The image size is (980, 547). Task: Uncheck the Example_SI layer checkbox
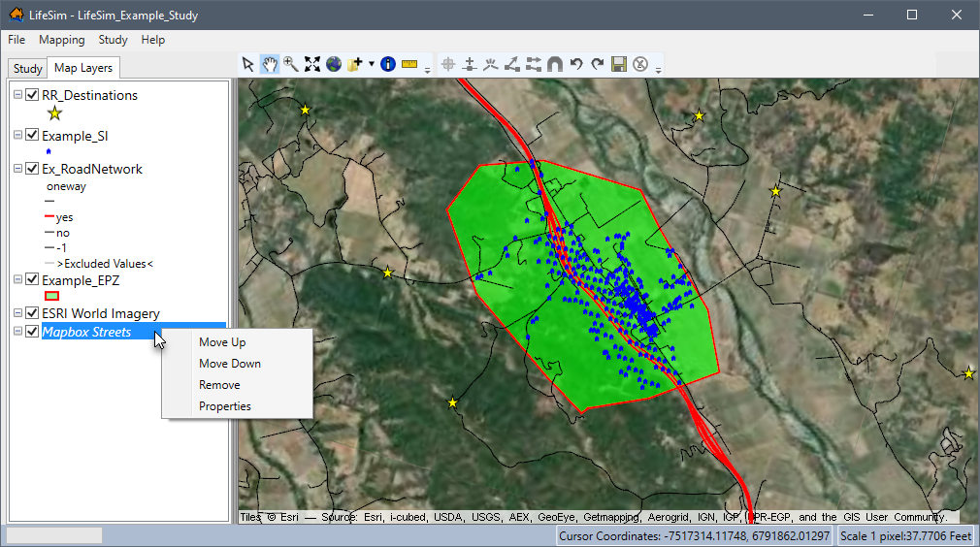(x=32, y=135)
